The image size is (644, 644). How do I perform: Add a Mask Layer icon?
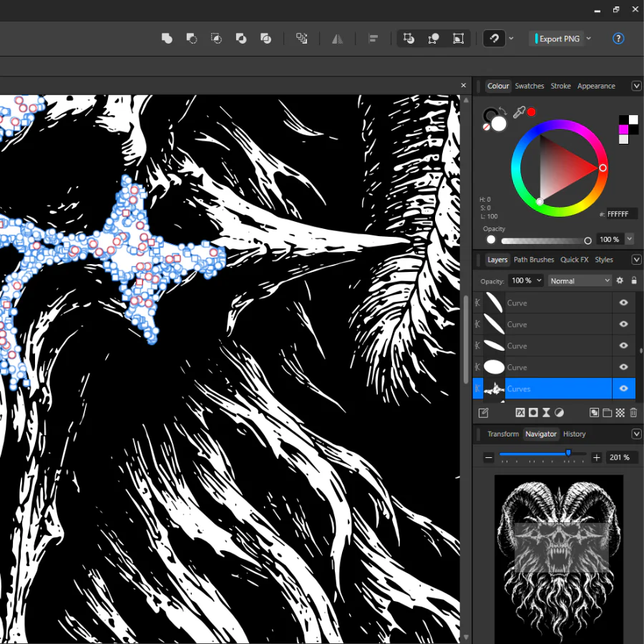(x=533, y=413)
